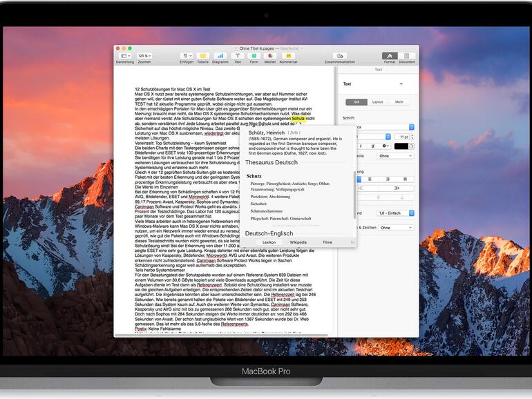Click the Schütz, Heinrich dictionary entry

click(266, 133)
